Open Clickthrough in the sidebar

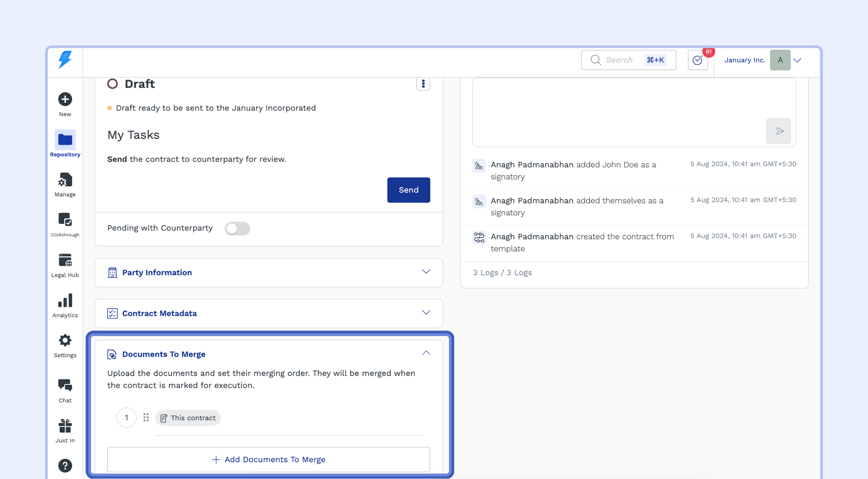(x=65, y=220)
